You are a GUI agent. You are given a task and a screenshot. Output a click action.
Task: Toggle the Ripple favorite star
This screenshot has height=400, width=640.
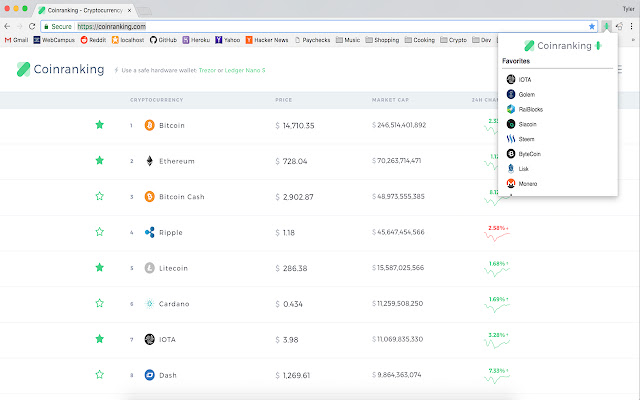pyautogui.click(x=100, y=232)
